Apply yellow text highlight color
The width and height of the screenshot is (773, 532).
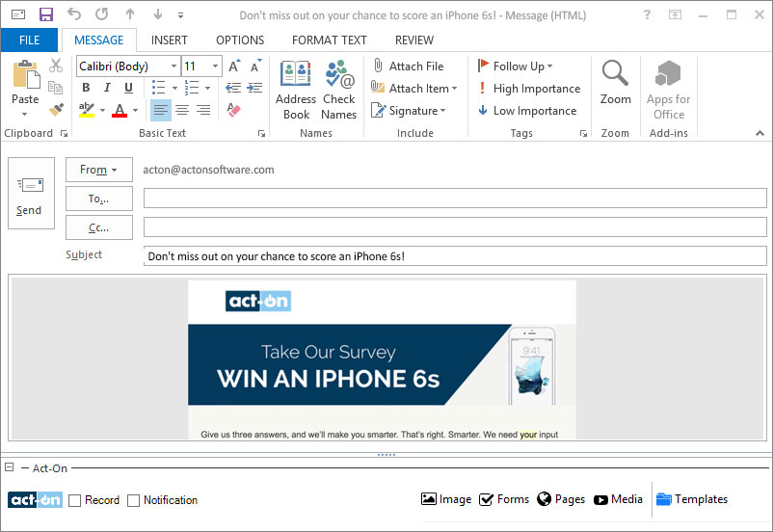87,110
